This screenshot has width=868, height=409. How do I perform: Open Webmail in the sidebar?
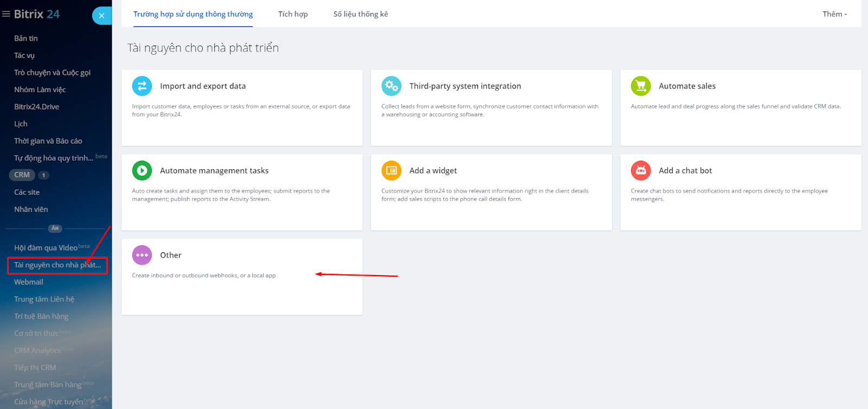pos(29,282)
